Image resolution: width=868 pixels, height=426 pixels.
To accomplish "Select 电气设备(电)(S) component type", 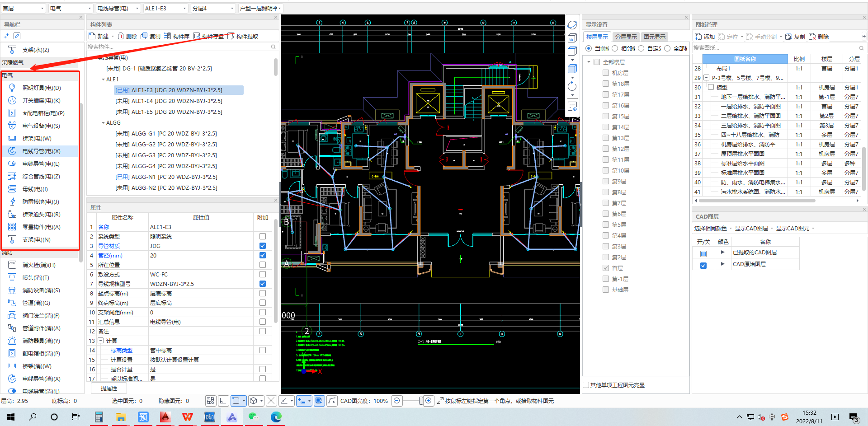I will 42,126.
